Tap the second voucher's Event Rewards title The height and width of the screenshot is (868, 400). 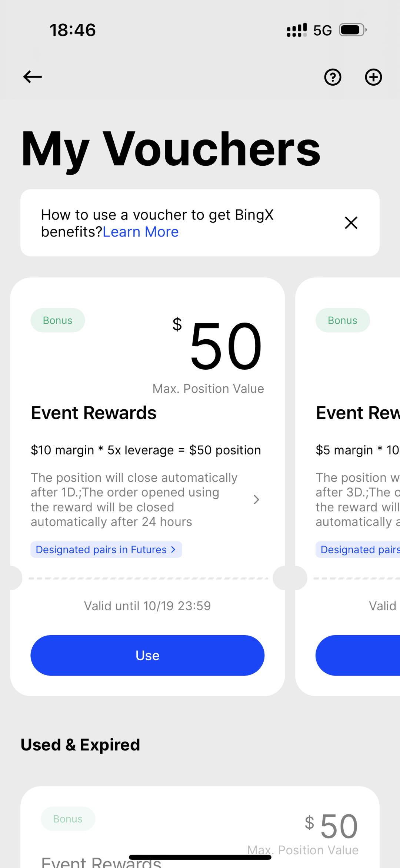pyautogui.click(x=357, y=413)
